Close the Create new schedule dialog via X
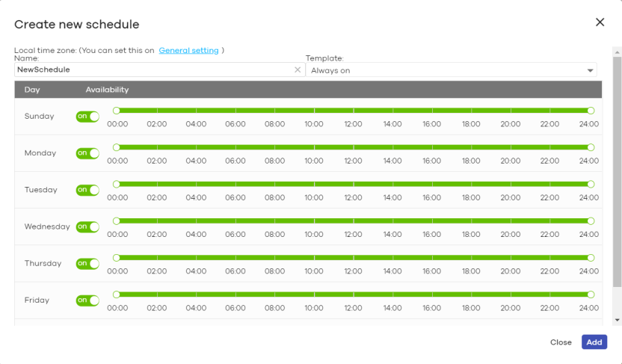 [x=600, y=22]
